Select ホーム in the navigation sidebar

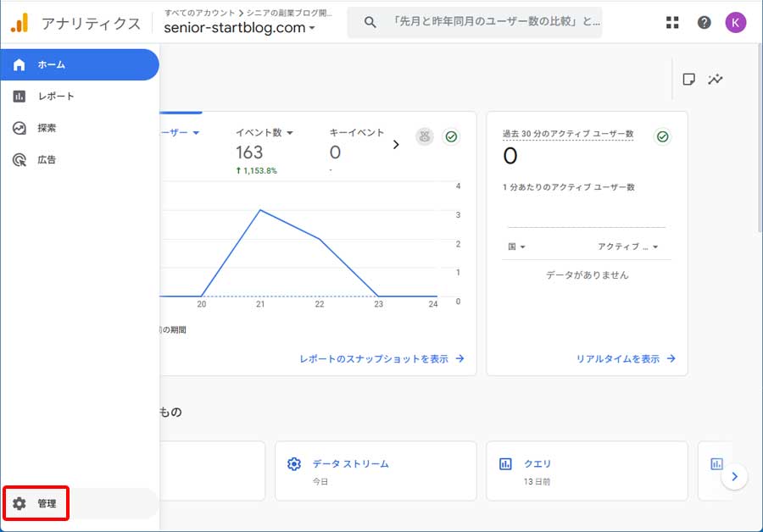tap(49, 64)
